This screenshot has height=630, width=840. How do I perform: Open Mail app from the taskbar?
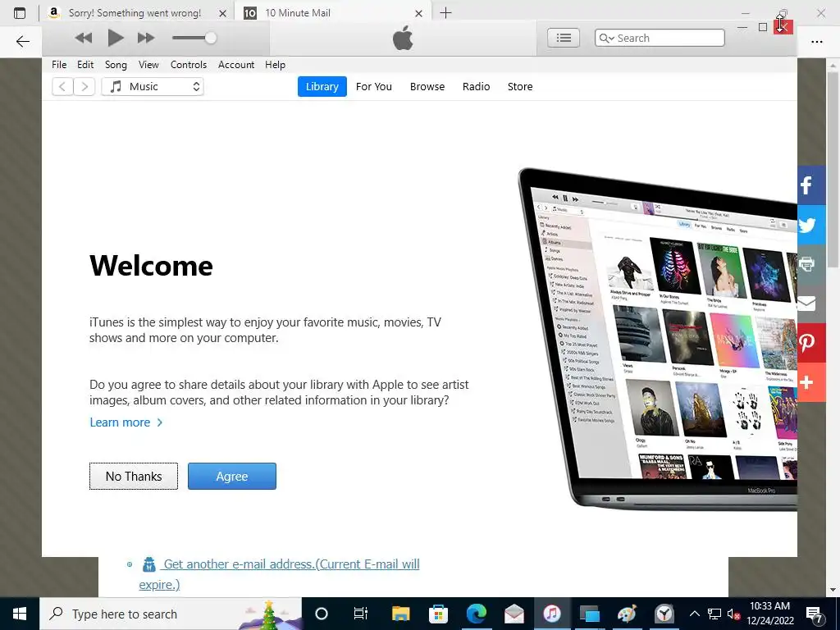click(x=514, y=614)
